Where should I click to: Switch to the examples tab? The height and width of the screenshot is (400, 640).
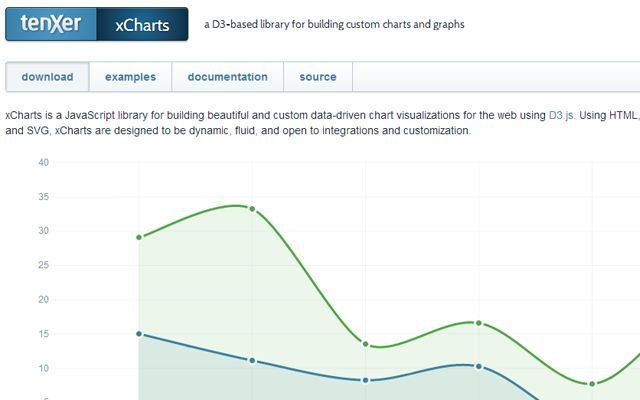[130, 77]
